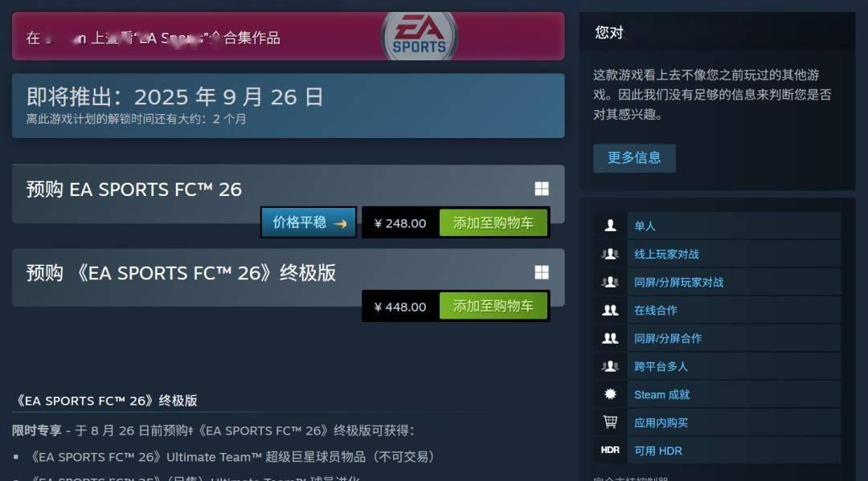Click the HDR badge icon
Screen dimensions: 868x481
click(x=610, y=450)
